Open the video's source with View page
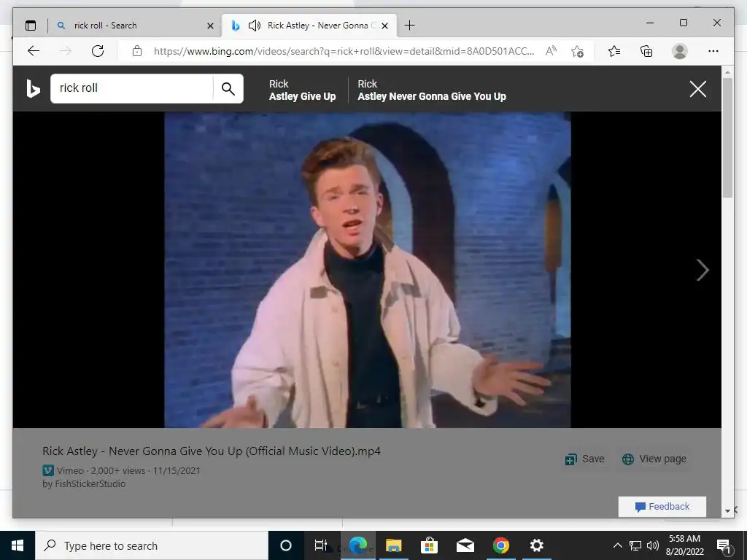The width and height of the screenshot is (747, 560). tap(654, 459)
